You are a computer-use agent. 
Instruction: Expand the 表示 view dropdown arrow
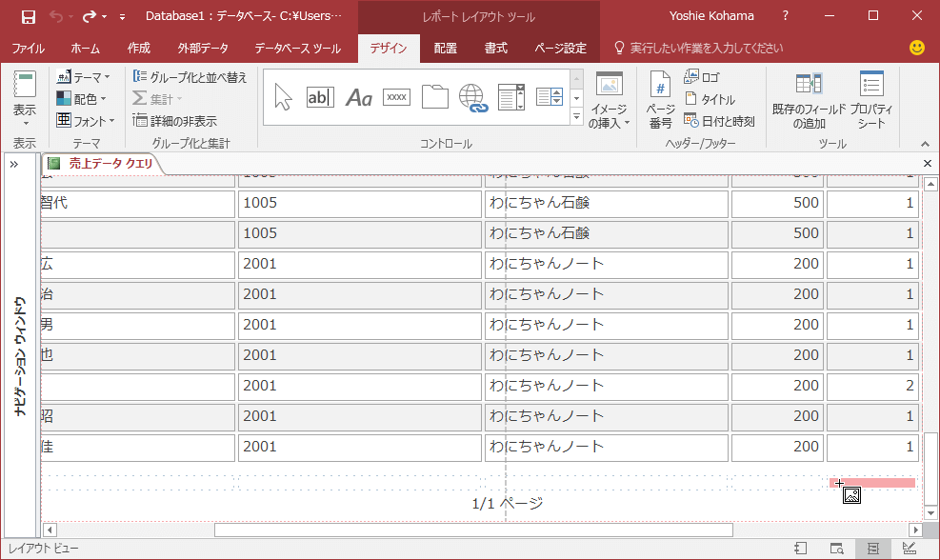tap(26, 124)
